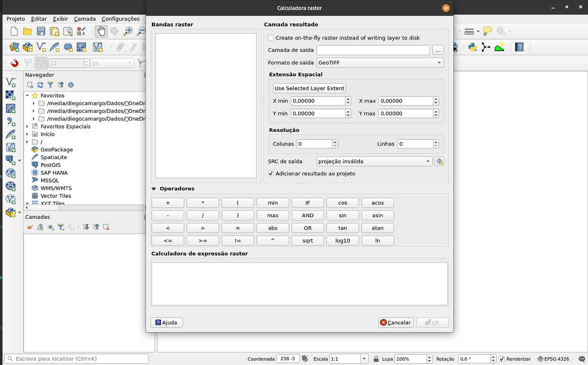Click the New Project blank page icon

click(x=14, y=31)
